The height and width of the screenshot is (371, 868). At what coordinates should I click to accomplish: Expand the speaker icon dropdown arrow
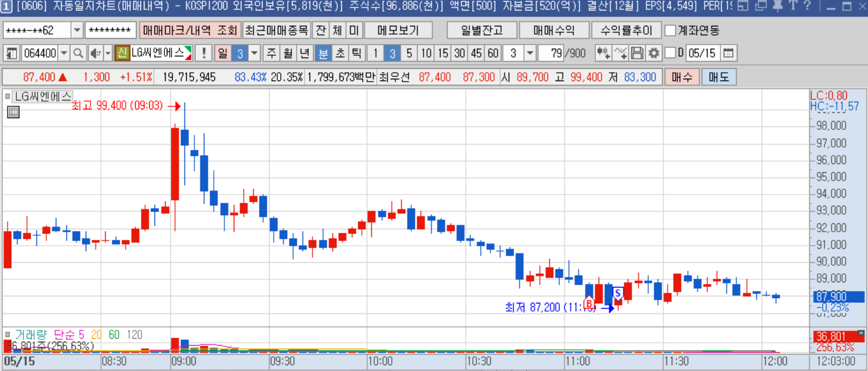tap(107, 54)
